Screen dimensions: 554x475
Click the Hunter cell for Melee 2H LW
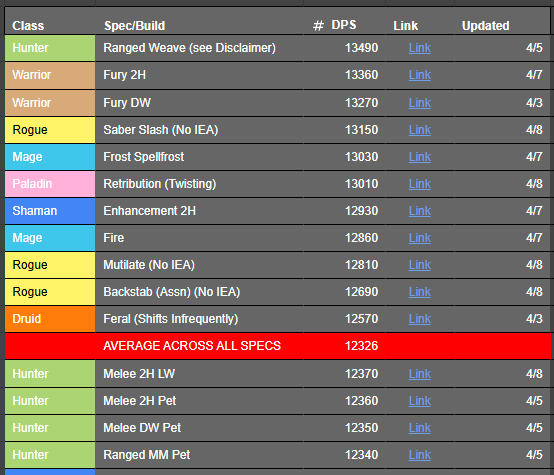[x=50, y=374]
